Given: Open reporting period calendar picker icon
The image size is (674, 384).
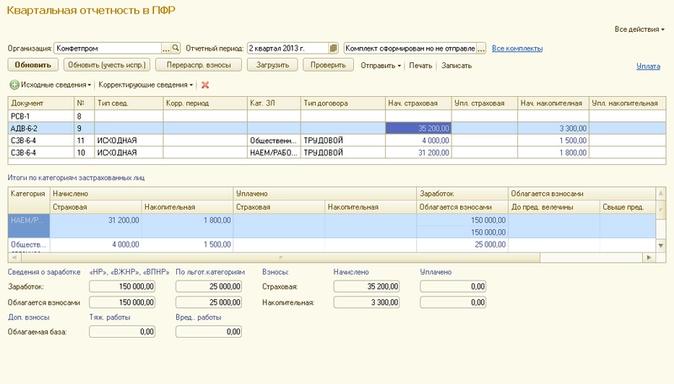Looking at the screenshot, I should pyautogui.click(x=333, y=48).
